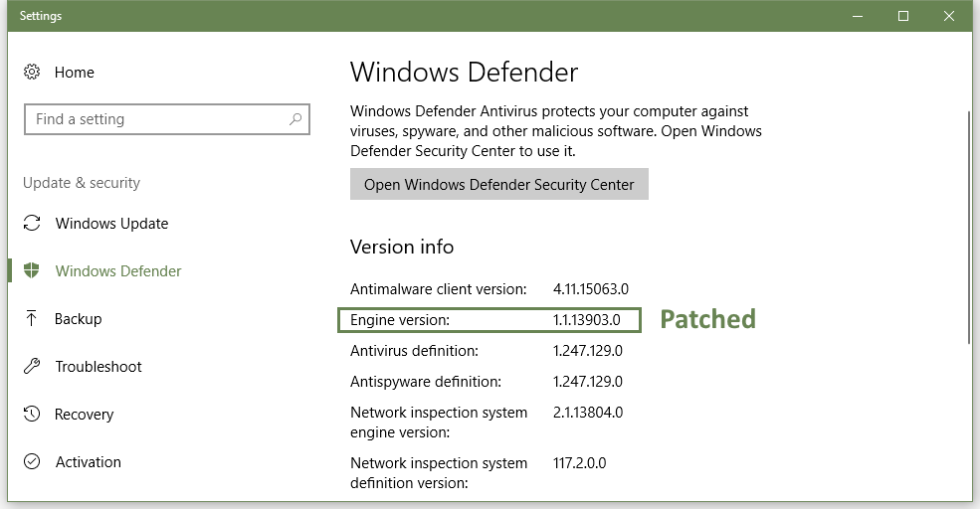The height and width of the screenshot is (509, 980).
Task: Click the Windows Defender page title
Action: coord(464,73)
